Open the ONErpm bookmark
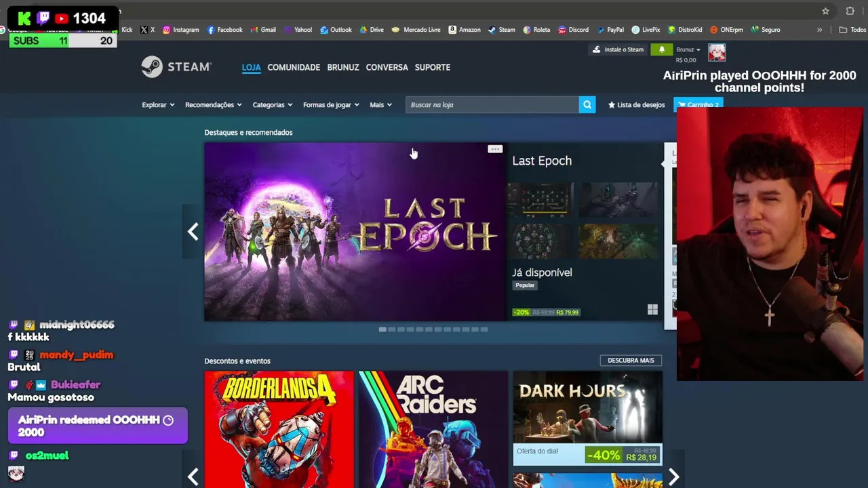The width and height of the screenshot is (868, 488). 726,30
